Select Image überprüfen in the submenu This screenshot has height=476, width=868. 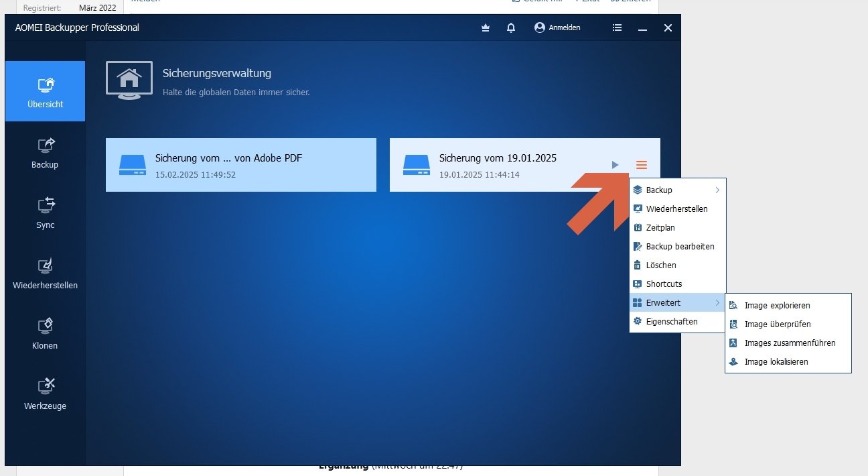point(788,324)
